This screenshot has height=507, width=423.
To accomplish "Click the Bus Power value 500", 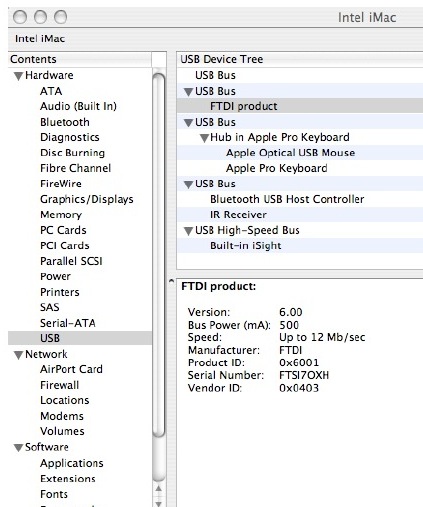I will point(289,325).
